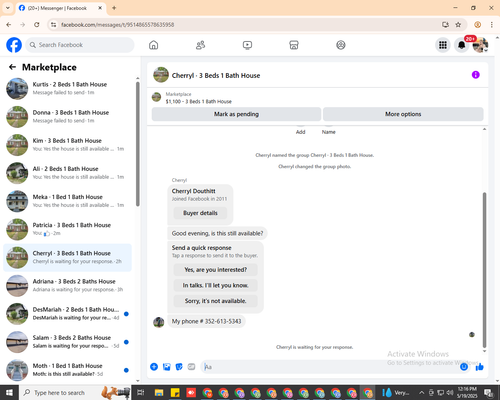This screenshot has height=400, width=500.
Task: Select Cherryl 3 Beds 1 Bath House chat
Action: click(68, 257)
